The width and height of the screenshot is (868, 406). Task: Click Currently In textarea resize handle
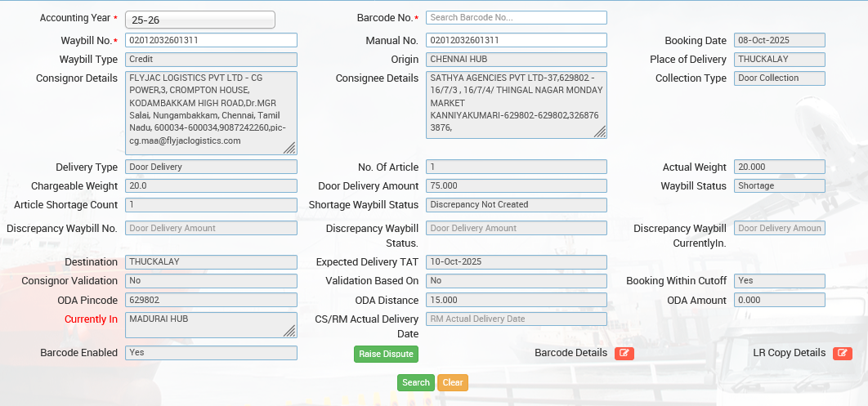pos(289,331)
